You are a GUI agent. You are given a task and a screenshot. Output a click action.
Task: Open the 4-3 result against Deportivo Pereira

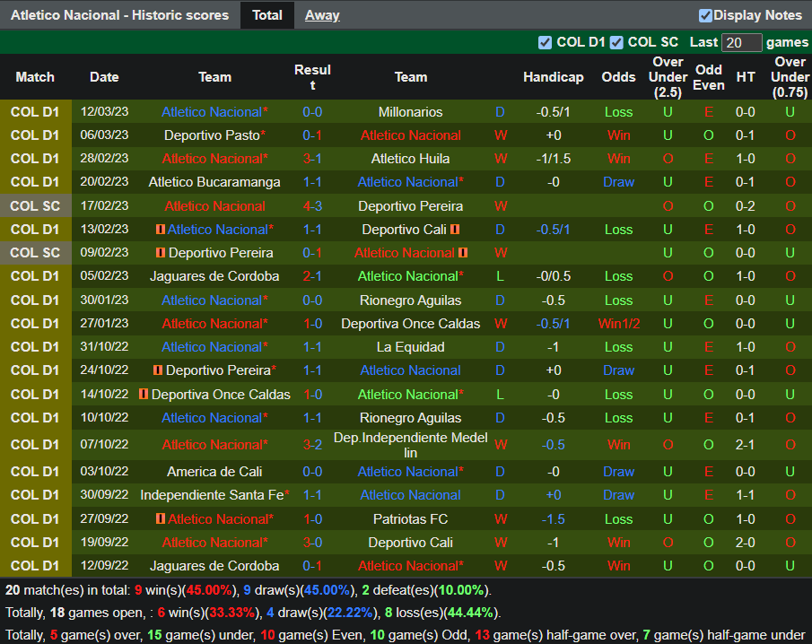(x=312, y=206)
